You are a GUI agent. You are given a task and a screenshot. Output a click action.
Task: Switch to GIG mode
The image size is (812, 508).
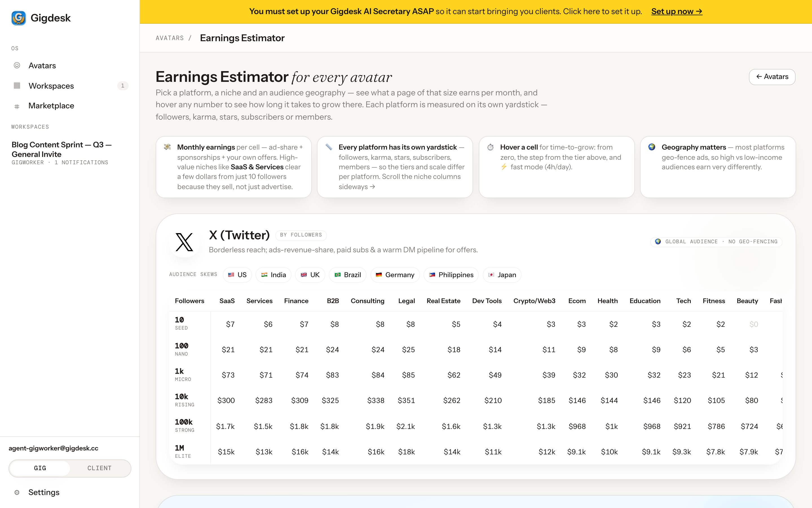(x=40, y=468)
